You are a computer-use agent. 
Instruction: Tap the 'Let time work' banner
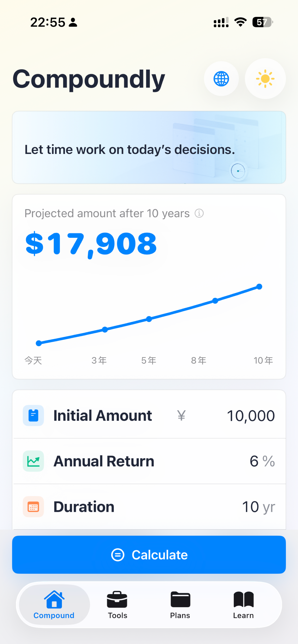pos(149,147)
